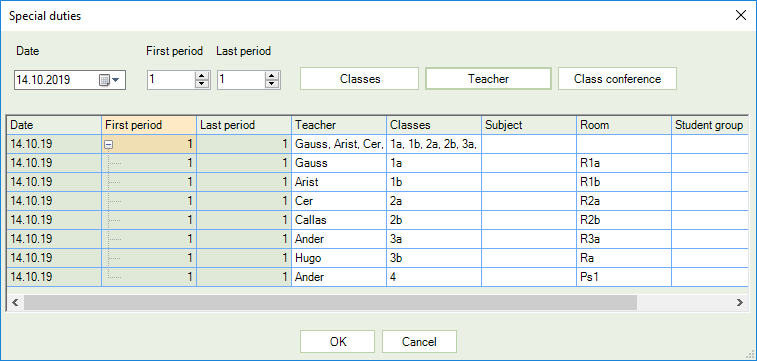Click the horizontal scrollbar thumb
The width and height of the screenshot is (757, 361).
[330, 303]
